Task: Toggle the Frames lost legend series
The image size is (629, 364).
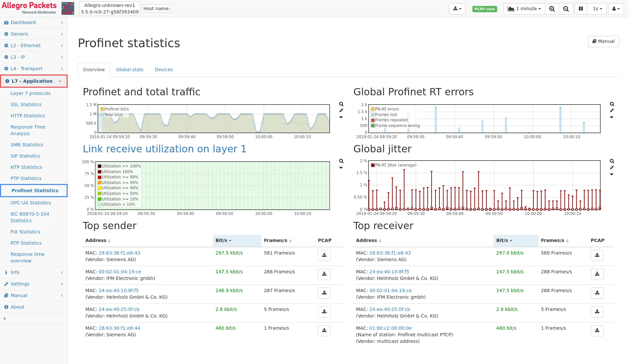Action: click(386, 115)
